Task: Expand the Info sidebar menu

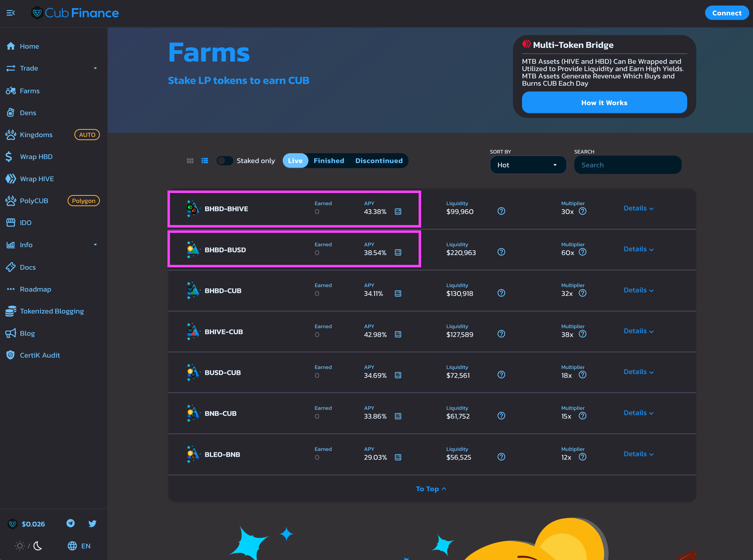Action: (x=53, y=245)
